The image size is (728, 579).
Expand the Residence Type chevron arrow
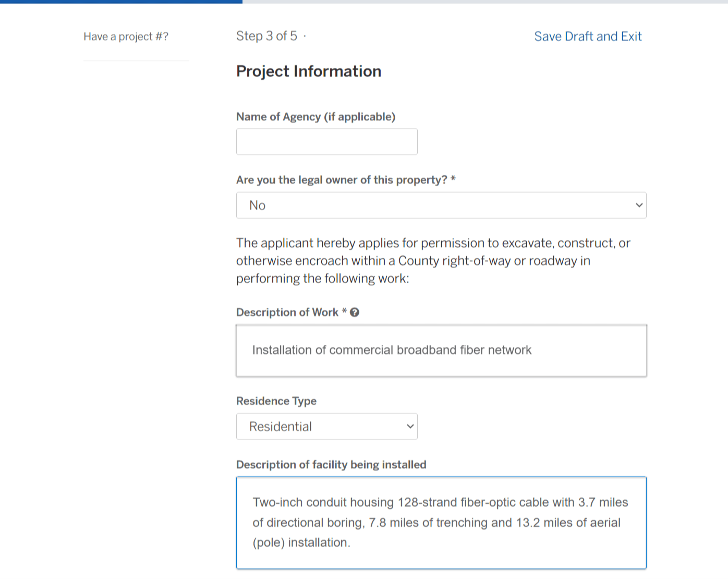coord(410,426)
